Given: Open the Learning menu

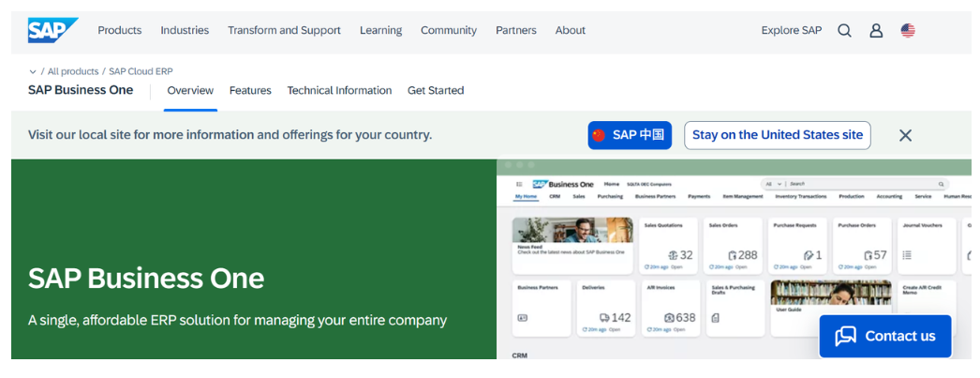Looking at the screenshot, I should point(380,30).
